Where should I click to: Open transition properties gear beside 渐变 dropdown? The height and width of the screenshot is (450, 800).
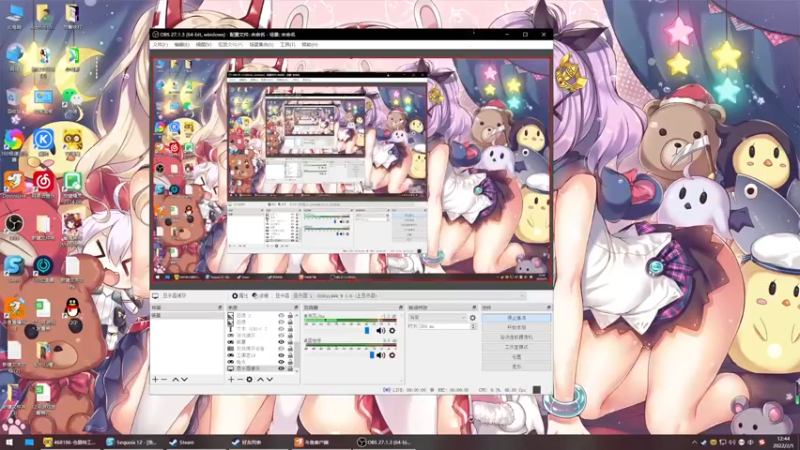coord(472,318)
